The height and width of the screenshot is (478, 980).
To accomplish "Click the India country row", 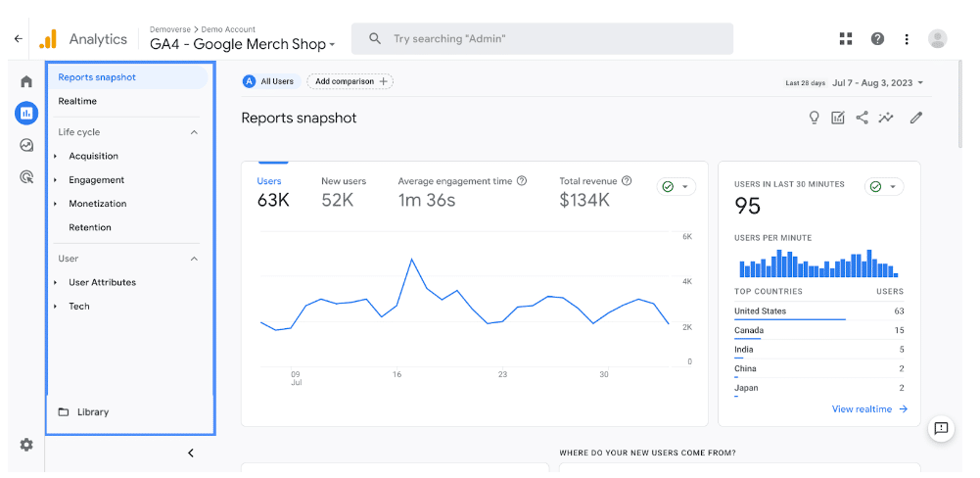I will (818, 351).
